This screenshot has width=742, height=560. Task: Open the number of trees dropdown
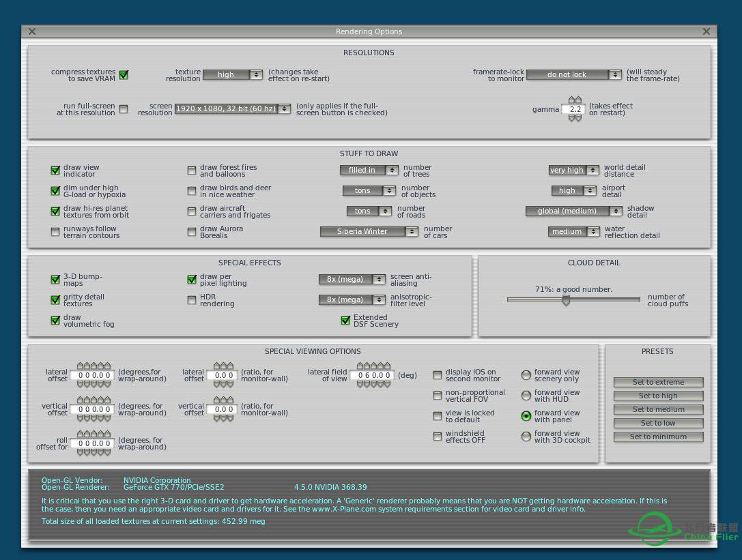[x=369, y=171]
